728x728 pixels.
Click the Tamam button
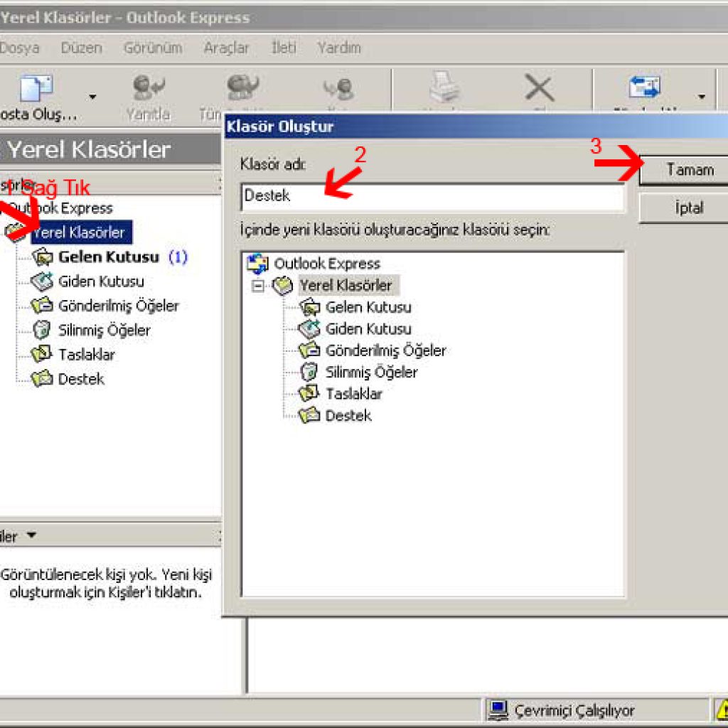(685, 170)
